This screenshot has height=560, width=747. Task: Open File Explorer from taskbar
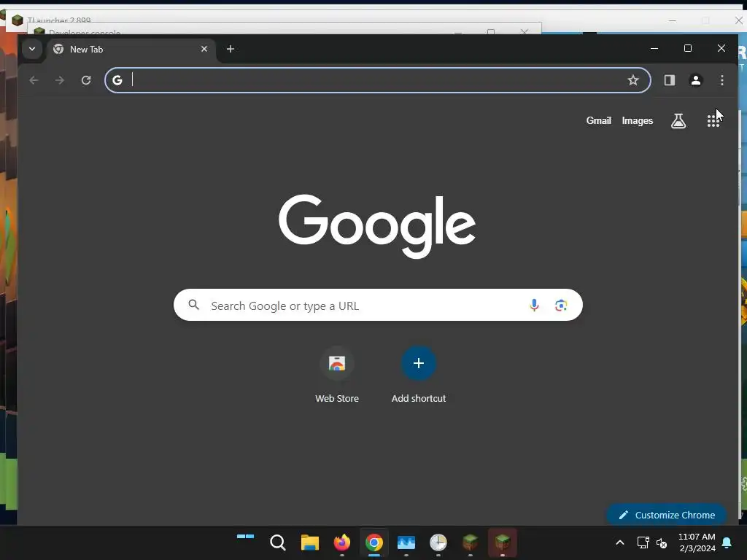coord(309,542)
